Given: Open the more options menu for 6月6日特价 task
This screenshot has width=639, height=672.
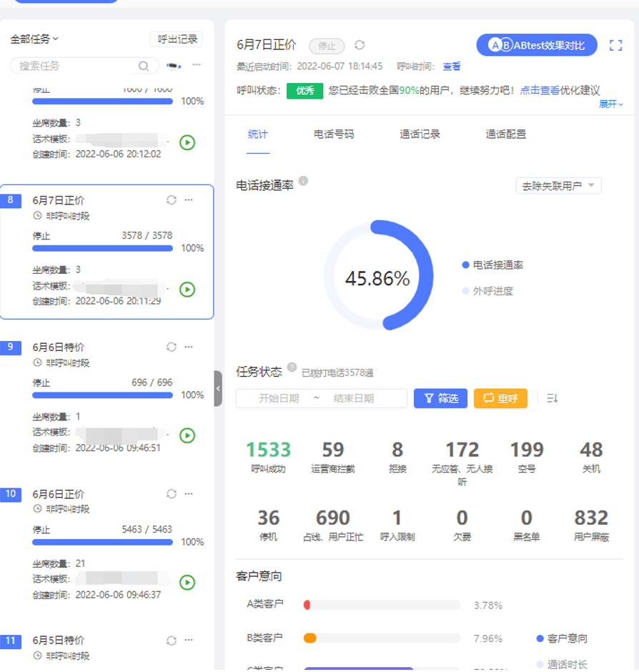Looking at the screenshot, I should pos(189,347).
